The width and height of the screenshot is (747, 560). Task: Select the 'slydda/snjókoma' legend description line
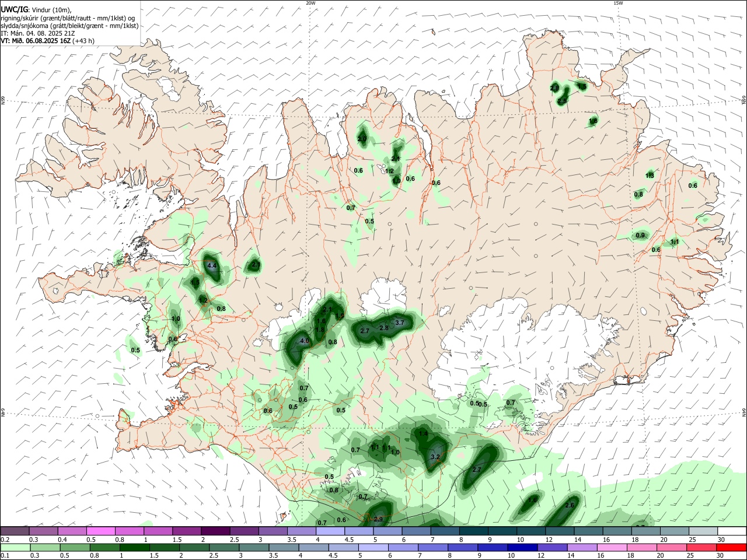pos(70,26)
